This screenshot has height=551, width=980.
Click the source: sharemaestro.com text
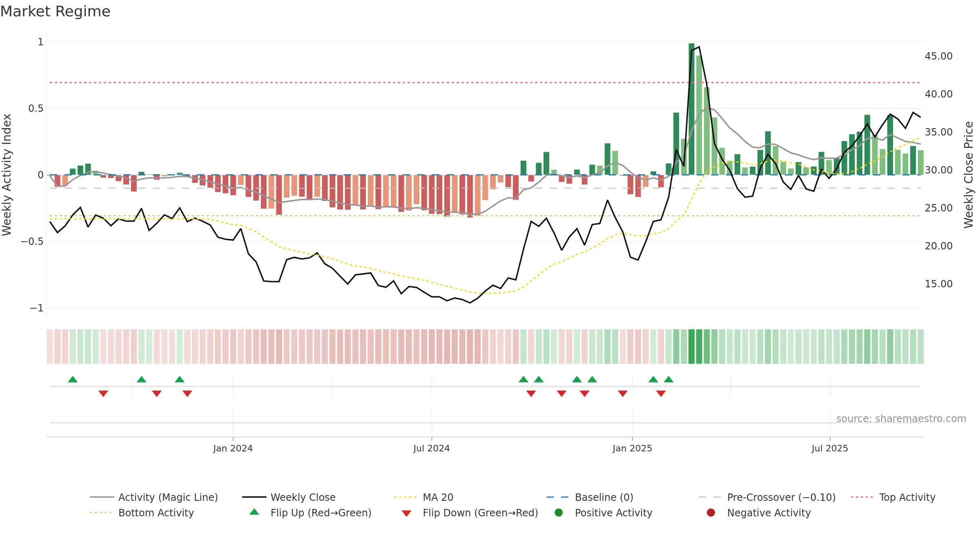901,419
